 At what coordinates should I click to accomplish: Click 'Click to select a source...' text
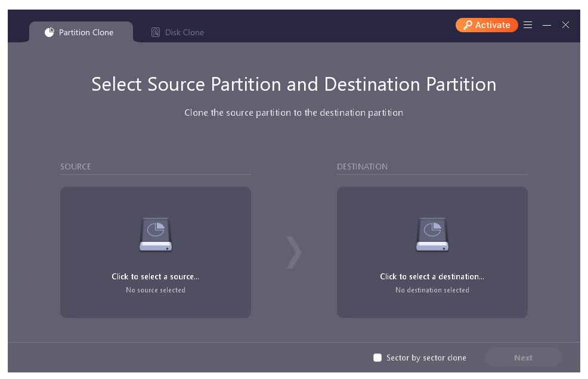click(x=156, y=276)
